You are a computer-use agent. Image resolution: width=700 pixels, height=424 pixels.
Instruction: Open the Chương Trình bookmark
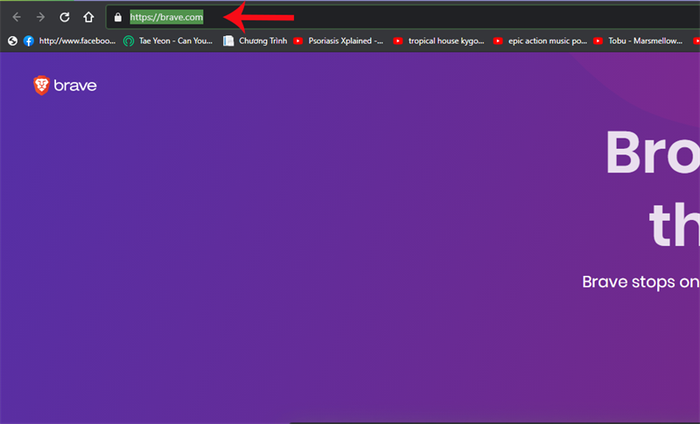(x=255, y=41)
